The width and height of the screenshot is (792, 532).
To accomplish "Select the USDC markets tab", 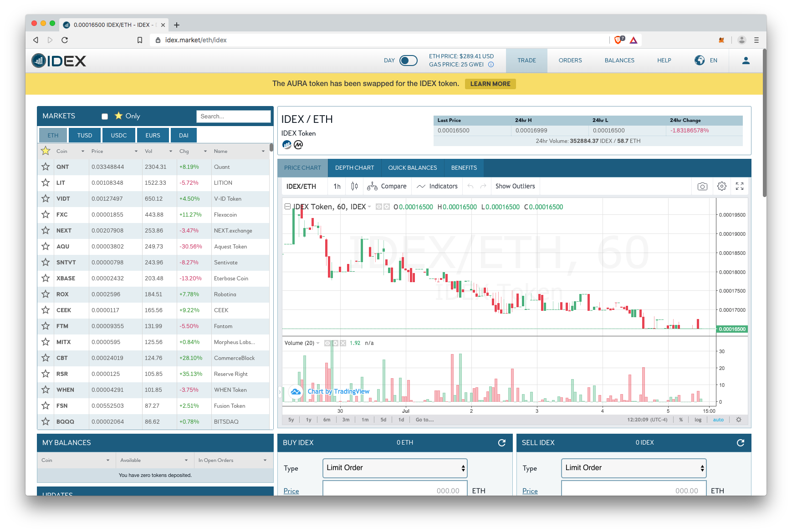I will click(x=119, y=136).
